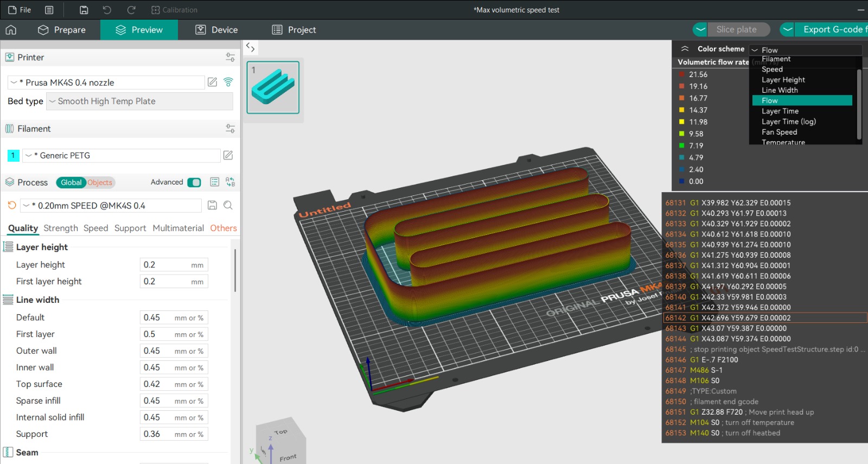
Task: Open the Others settings tab
Action: tap(224, 228)
